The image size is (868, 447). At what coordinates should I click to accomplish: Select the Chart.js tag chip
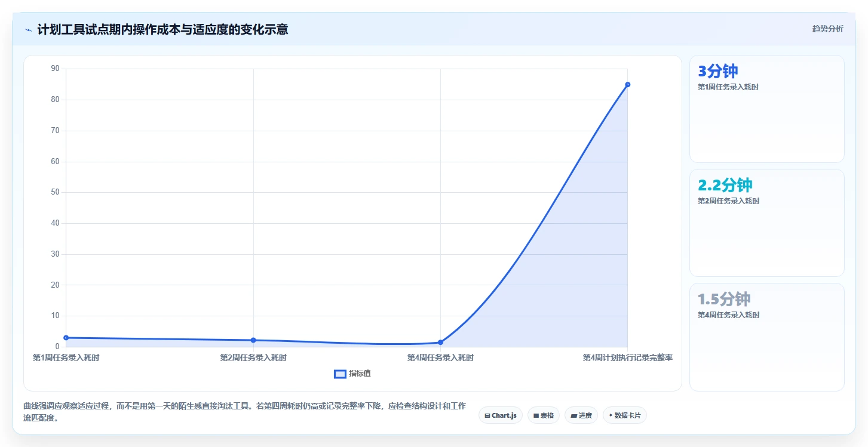point(501,415)
